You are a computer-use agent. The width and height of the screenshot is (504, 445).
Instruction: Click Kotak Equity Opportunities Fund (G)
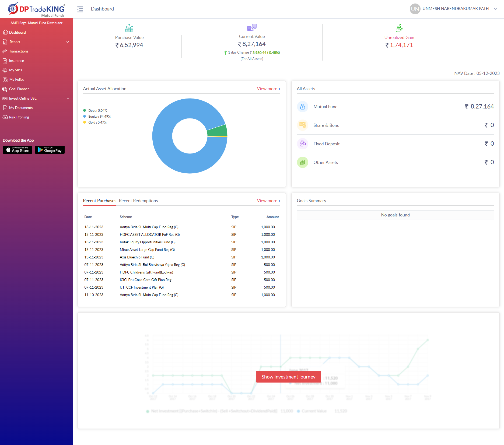pyautogui.click(x=148, y=242)
